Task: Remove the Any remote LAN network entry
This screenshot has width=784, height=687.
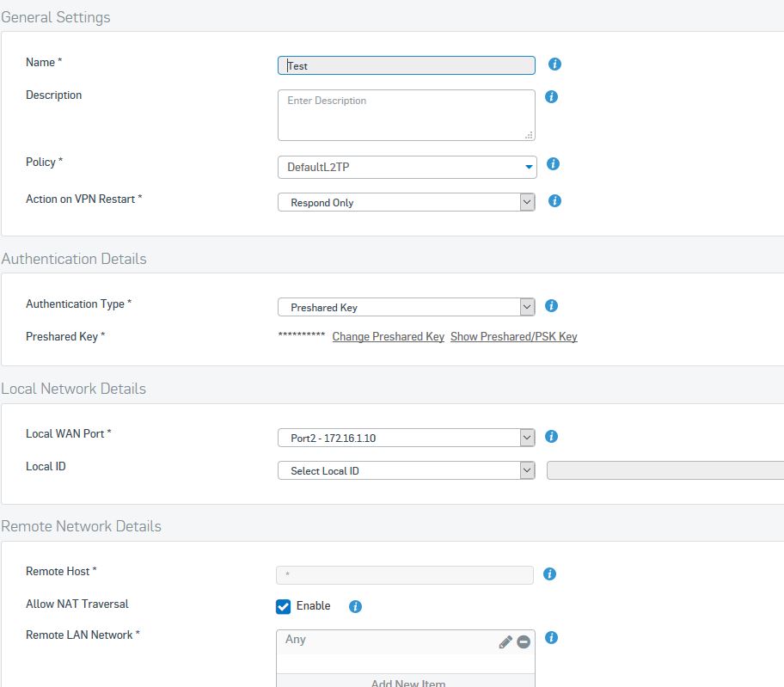Action: pos(524,641)
